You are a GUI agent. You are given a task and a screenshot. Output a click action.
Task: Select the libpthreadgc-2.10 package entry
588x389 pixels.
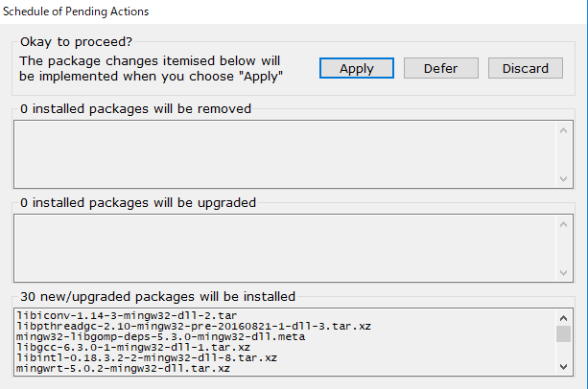139,326
